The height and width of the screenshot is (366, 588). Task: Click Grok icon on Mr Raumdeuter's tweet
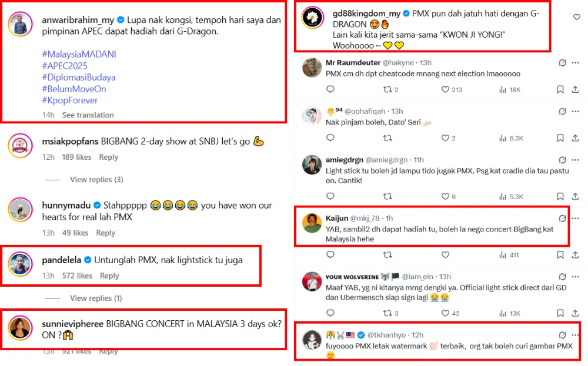tap(562, 62)
